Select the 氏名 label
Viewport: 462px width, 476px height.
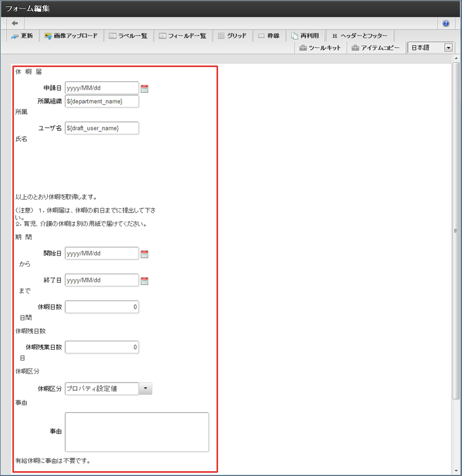(21, 139)
